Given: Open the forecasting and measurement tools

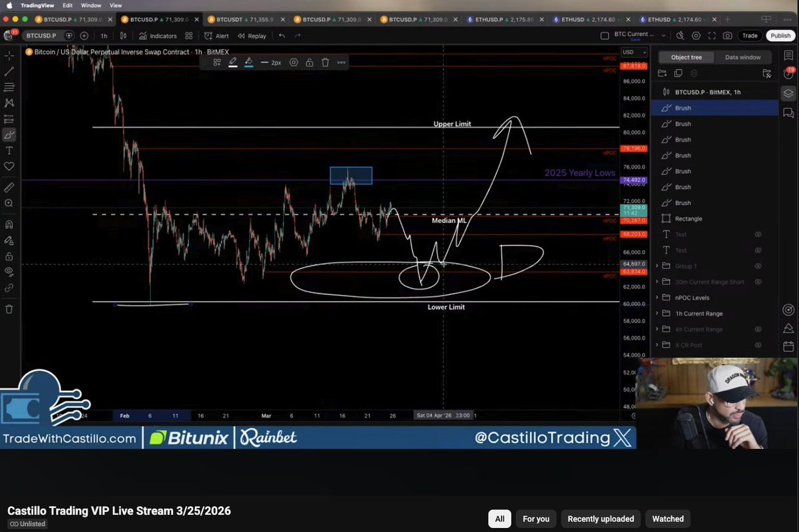Looking at the screenshot, I should coord(9,119).
